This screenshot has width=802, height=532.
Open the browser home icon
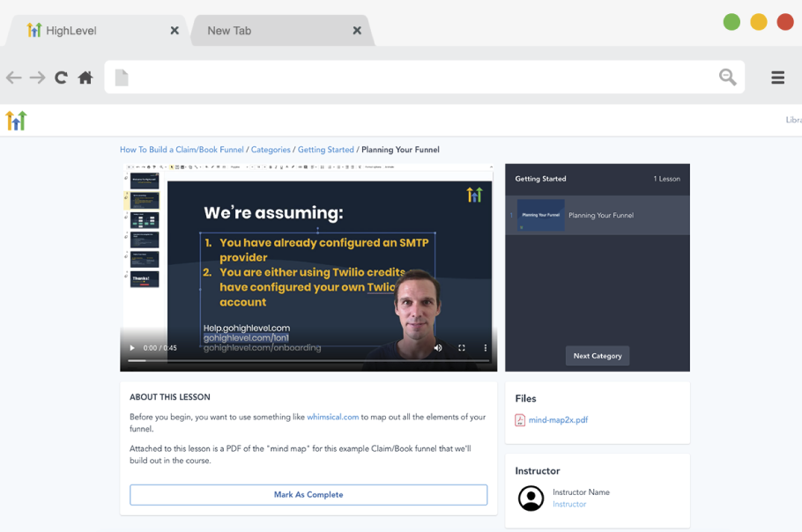[x=85, y=78]
